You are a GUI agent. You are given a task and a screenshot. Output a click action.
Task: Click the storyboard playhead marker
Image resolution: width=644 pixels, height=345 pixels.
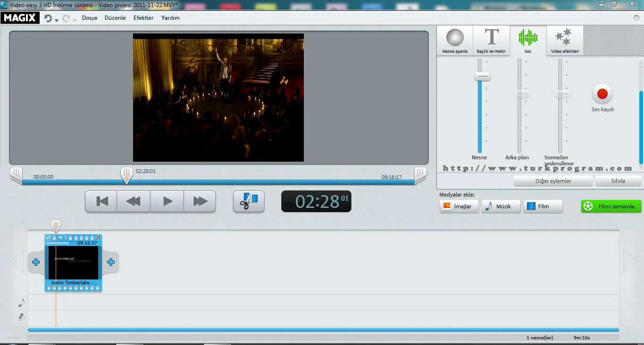(x=56, y=227)
